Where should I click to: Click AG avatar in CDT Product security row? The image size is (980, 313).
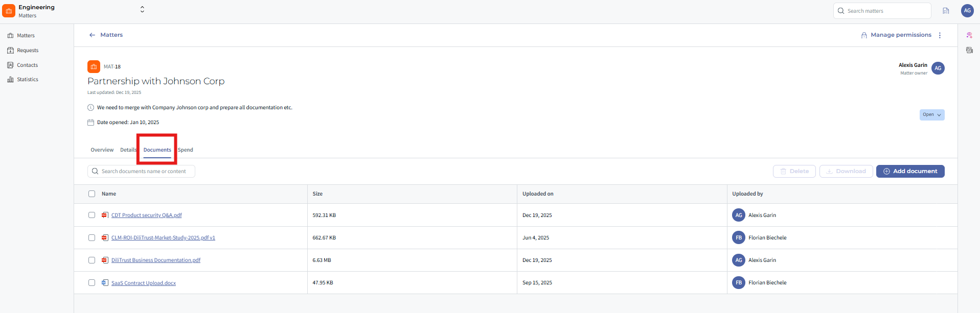(x=738, y=215)
